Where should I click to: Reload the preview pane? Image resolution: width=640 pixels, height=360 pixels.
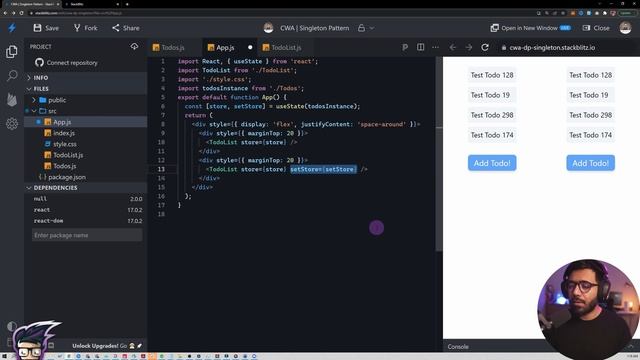coord(484,47)
